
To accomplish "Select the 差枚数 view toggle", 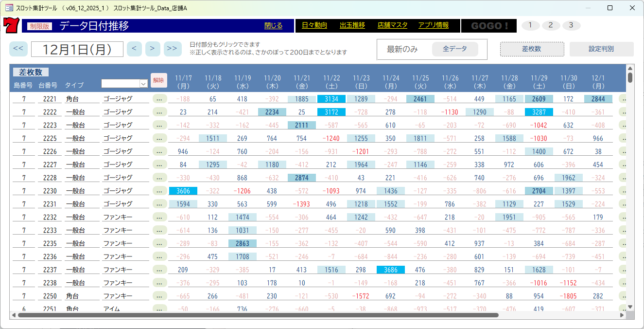I will (532, 49).
